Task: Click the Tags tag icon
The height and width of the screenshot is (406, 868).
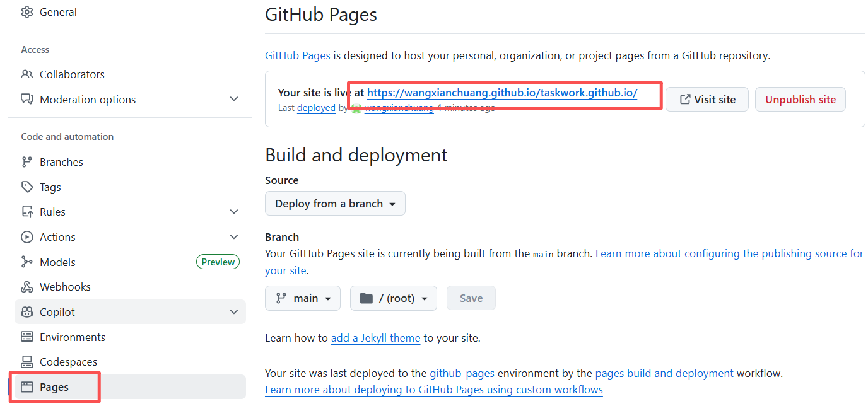Action: click(27, 187)
